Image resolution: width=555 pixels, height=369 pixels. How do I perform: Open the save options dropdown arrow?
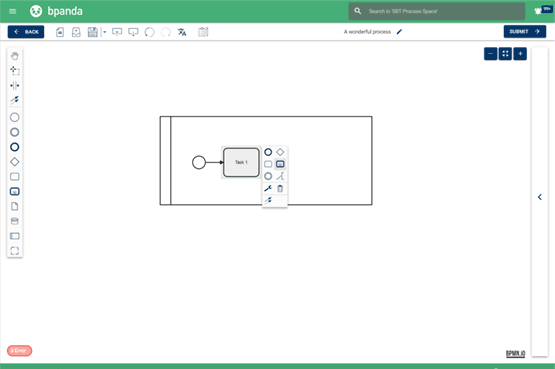[104, 32]
